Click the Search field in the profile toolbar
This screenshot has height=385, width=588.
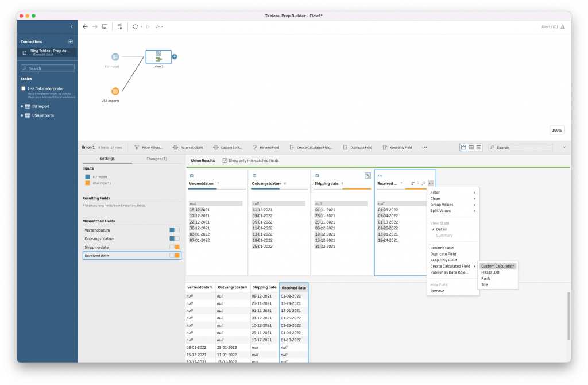coord(523,147)
